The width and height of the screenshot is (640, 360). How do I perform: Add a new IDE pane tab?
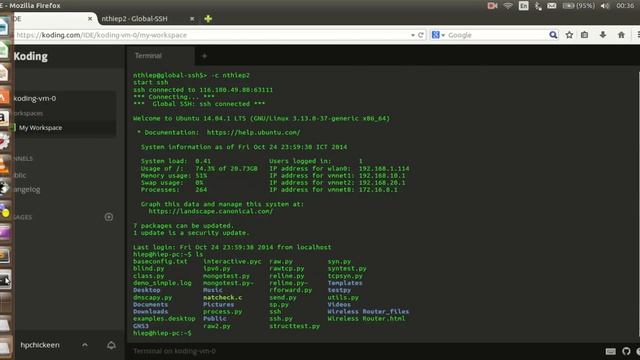tap(204, 56)
